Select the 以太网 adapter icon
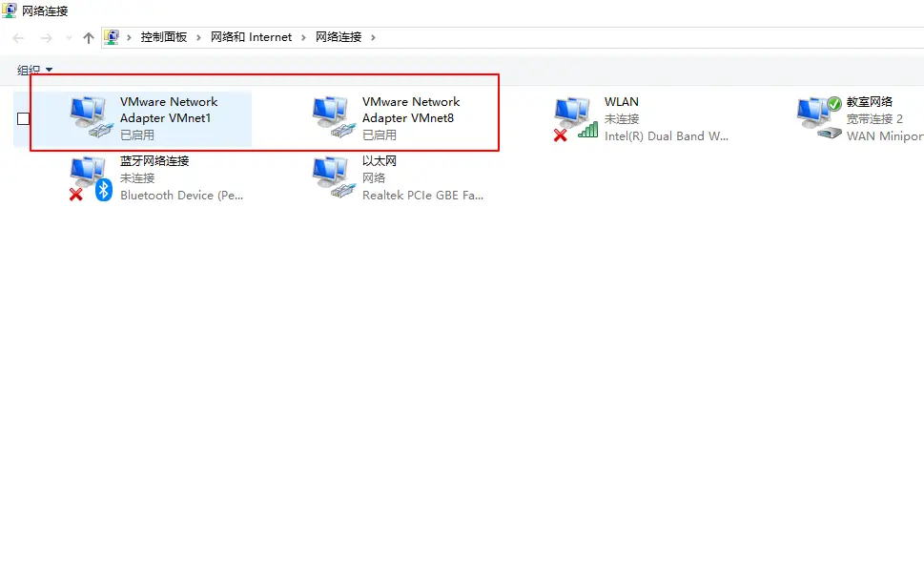 click(x=334, y=176)
